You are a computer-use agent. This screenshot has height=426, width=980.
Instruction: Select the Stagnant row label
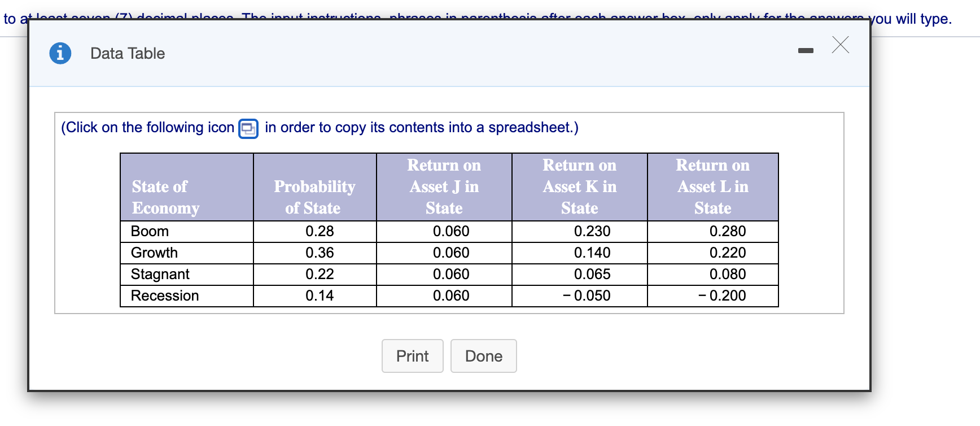coord(160,275)
